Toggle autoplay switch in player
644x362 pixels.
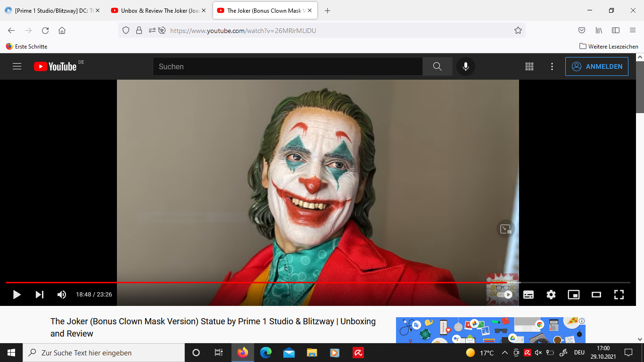(x=506, y=295)
